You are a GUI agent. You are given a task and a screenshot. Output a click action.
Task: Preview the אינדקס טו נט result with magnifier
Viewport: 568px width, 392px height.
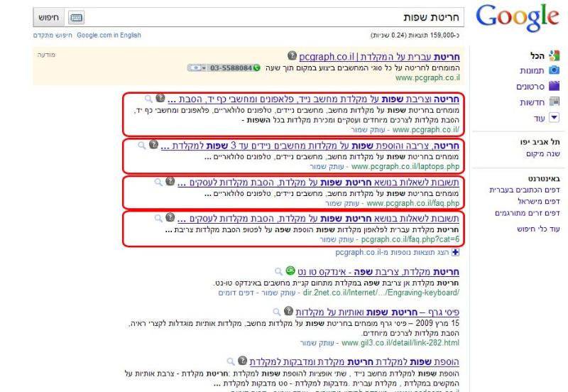278,271
